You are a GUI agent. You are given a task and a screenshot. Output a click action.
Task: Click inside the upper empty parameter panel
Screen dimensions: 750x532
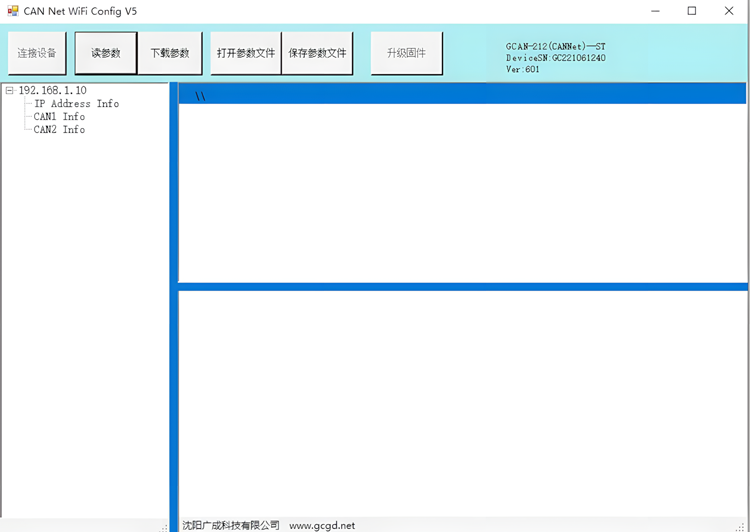[462, 192]
